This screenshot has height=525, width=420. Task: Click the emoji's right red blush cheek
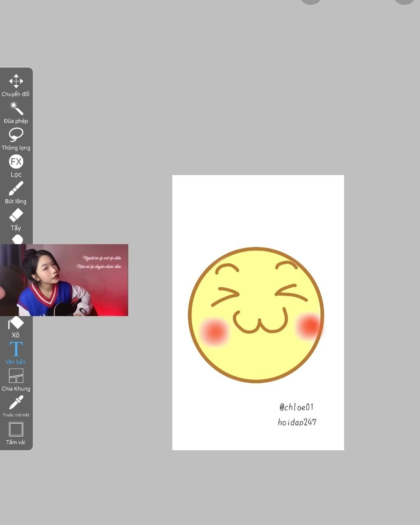[x=308, y=326]
